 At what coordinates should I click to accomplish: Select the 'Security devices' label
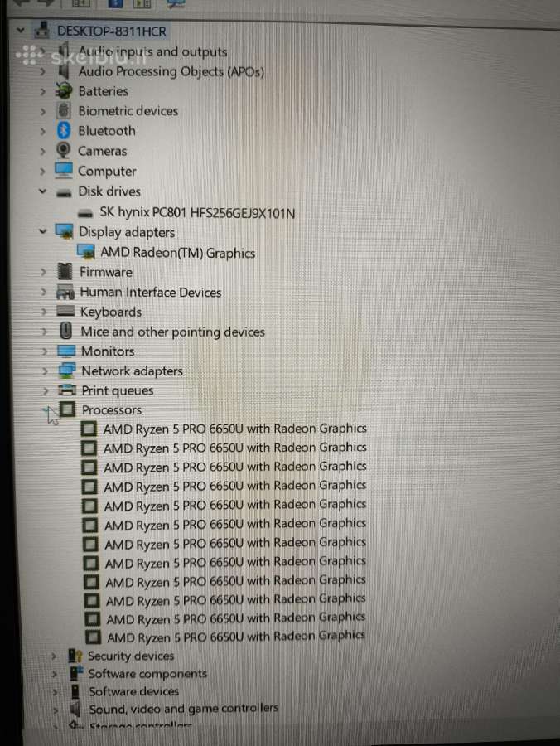pos(131,656)
